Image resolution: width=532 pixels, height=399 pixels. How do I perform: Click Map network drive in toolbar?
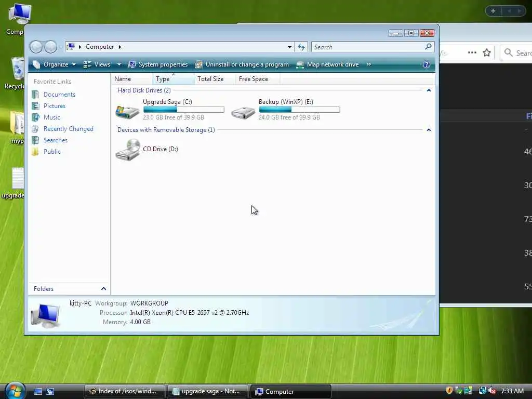(327, 64)
